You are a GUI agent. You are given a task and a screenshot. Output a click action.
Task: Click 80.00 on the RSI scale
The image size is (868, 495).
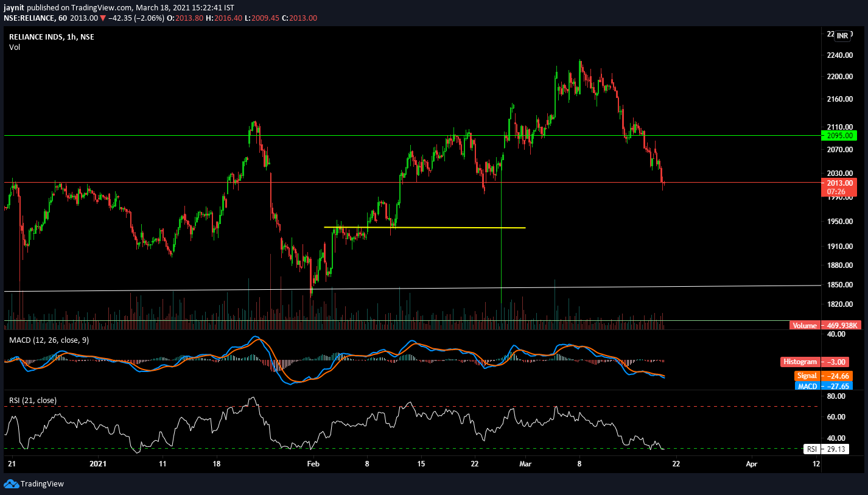(835, 396)
